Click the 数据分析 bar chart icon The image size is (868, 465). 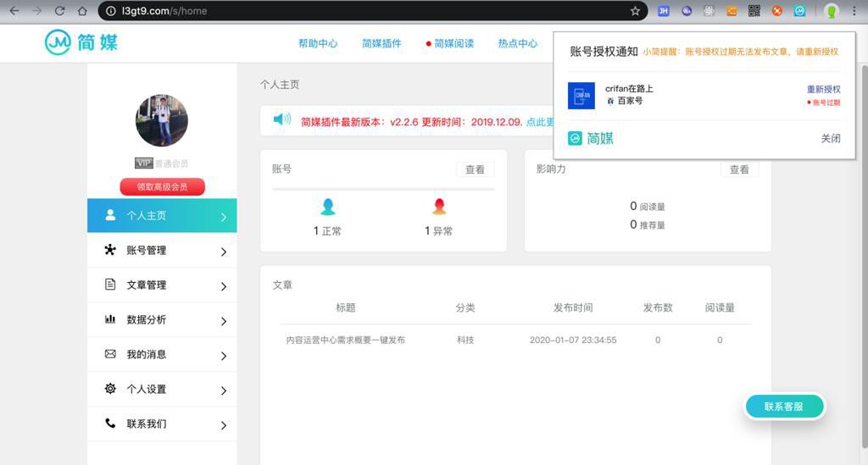[x=110, y=319]
